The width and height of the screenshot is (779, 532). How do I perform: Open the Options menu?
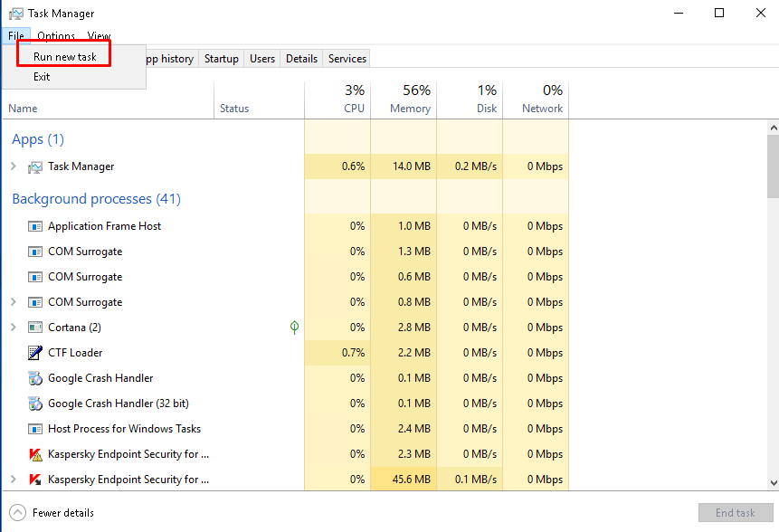click(56, 36)
